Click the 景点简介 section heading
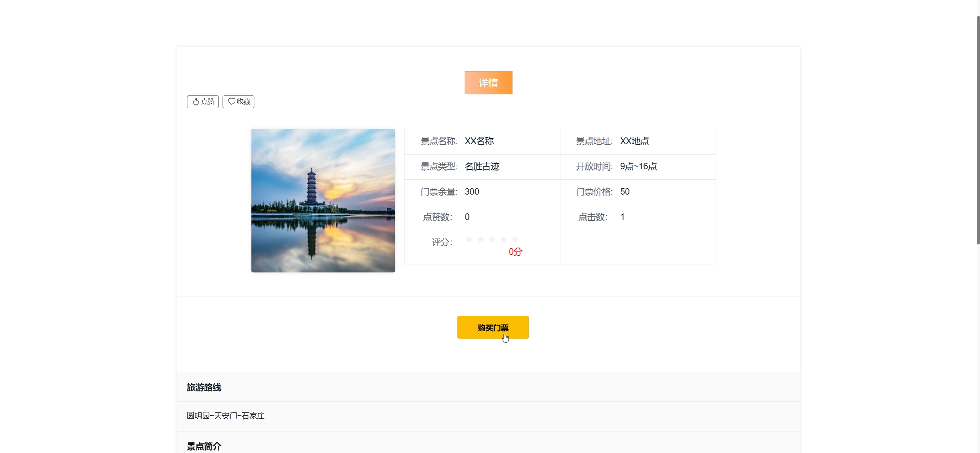980x453 pixels. pyautogui.click(x=204, y=446)
